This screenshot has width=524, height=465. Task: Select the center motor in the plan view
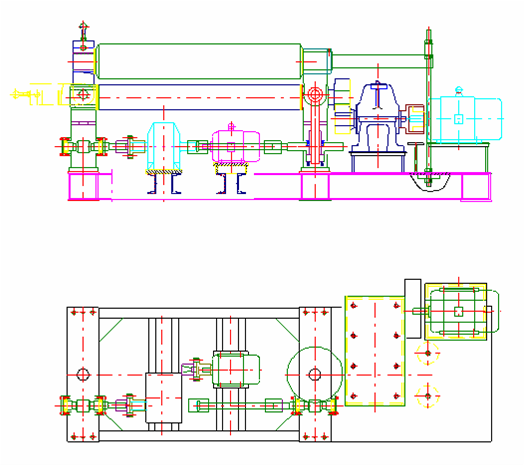click(x=236, y=370)
